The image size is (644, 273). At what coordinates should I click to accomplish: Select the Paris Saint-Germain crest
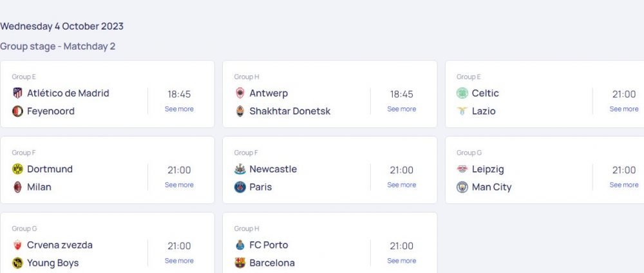[x=240, y=187]
